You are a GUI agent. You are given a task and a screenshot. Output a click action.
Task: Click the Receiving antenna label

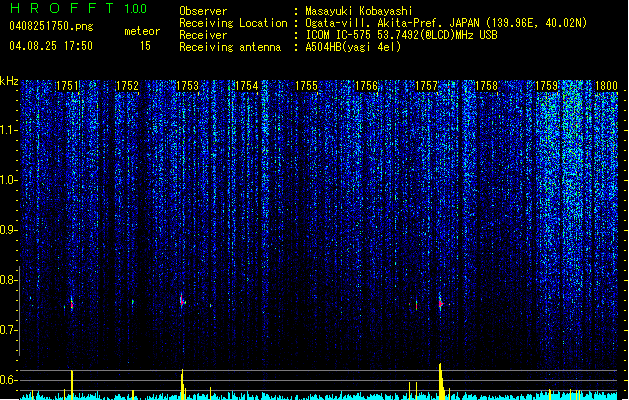[x=230, y=47]
